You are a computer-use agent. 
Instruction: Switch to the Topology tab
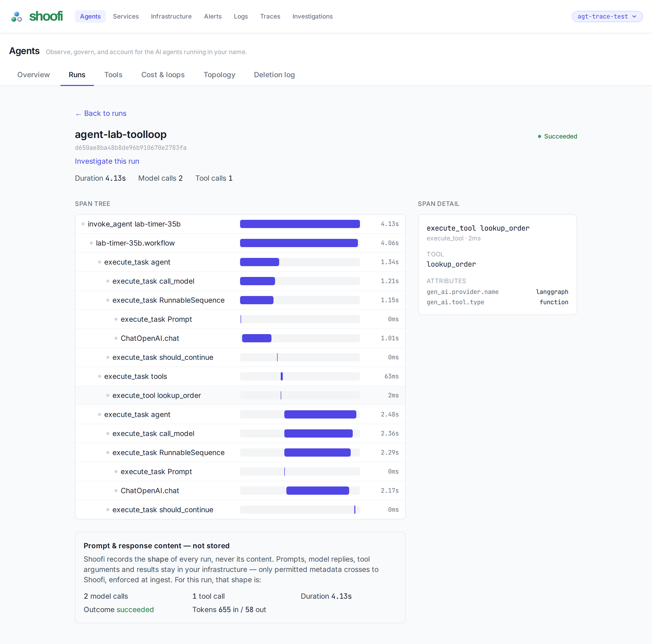(219, 75)
